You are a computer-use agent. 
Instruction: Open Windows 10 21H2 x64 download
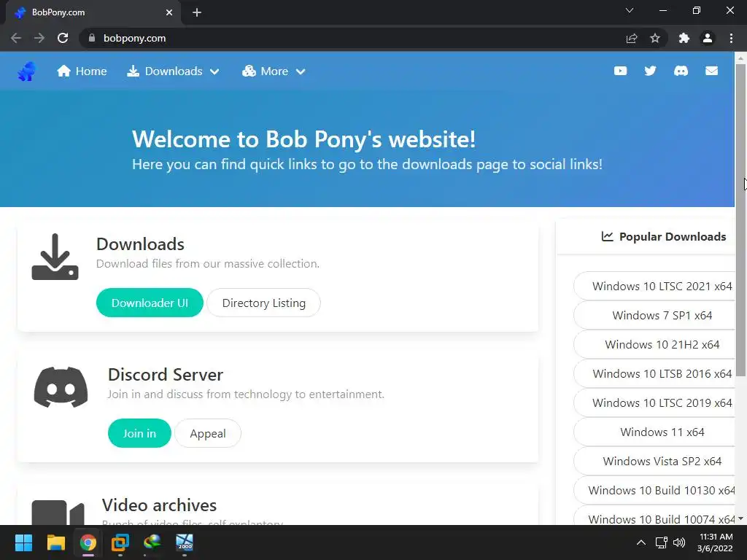(x=654, y=344)
